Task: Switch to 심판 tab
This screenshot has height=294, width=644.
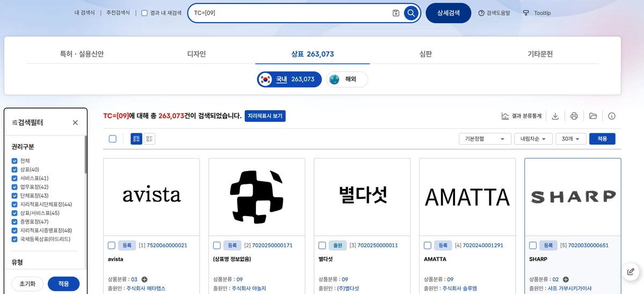Action: point(426,54)
